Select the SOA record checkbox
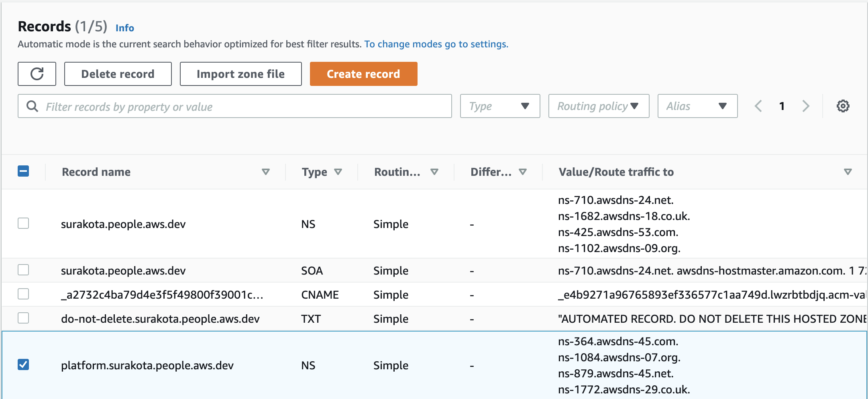The image size is (868, 399). coord(23,270)
